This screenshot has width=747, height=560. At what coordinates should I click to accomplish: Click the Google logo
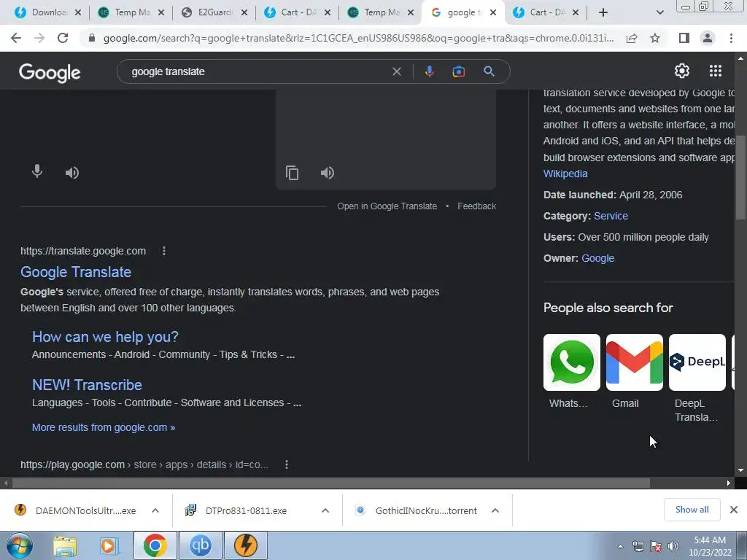(50, 72)
